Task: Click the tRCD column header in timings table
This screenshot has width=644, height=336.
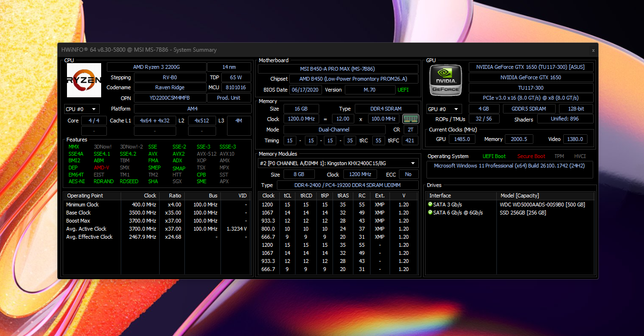Action: [305, 196]
